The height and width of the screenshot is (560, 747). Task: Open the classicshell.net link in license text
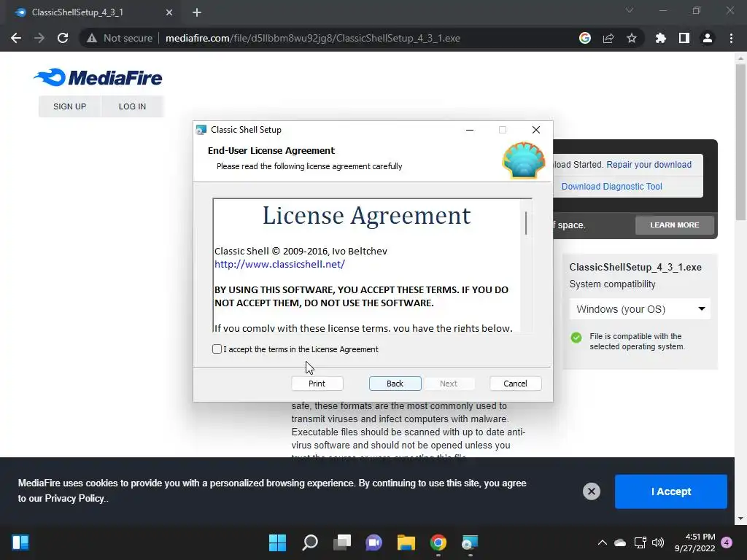click(279, 264)
